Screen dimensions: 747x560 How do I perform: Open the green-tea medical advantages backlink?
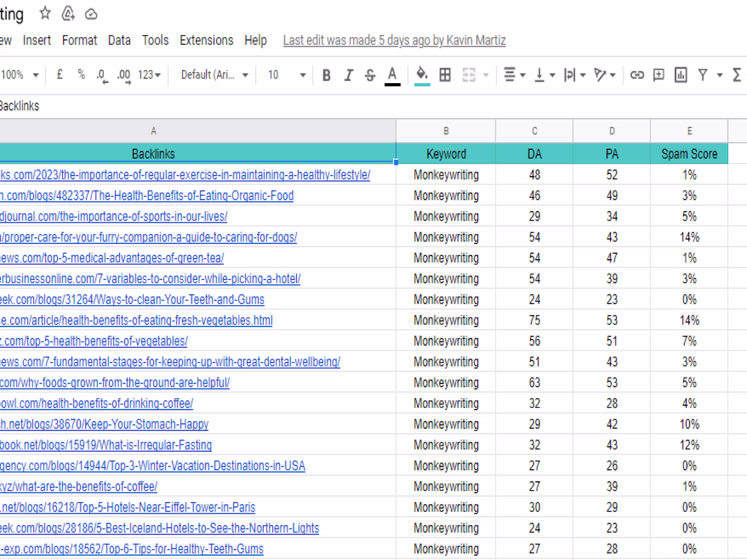click(112, 258)
